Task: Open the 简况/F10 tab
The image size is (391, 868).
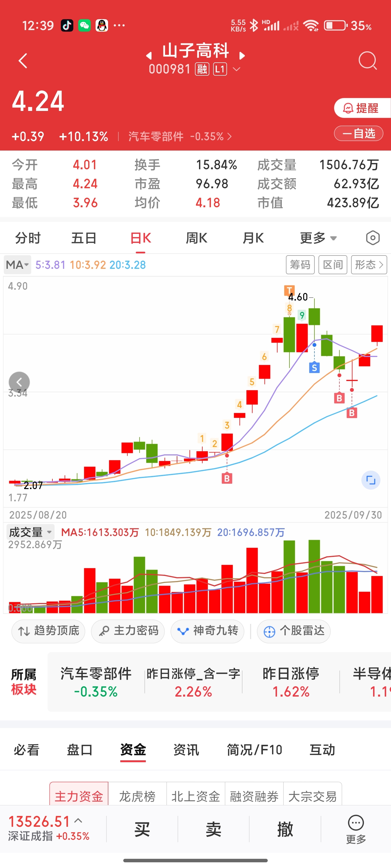Action: pos(254,750)
